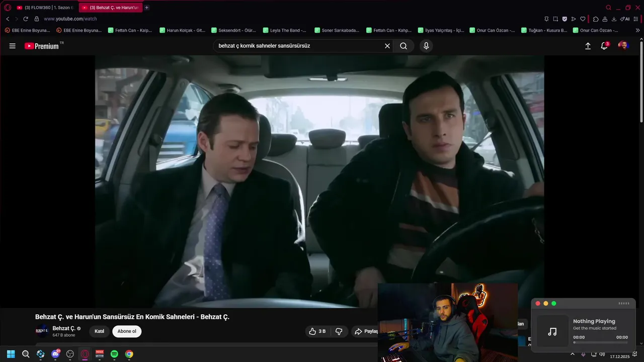
Task: Open Fettah Can - Kalp bookmark
Action: click(x=130, y=30)
